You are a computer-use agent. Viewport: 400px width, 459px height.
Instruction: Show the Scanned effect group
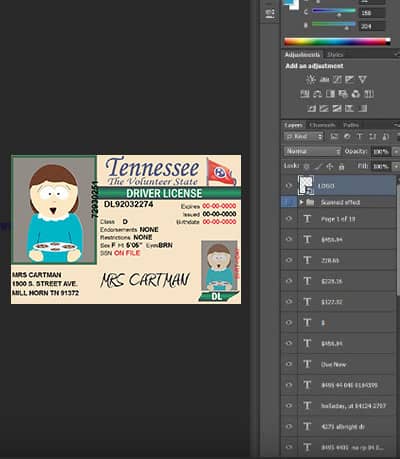289,202
